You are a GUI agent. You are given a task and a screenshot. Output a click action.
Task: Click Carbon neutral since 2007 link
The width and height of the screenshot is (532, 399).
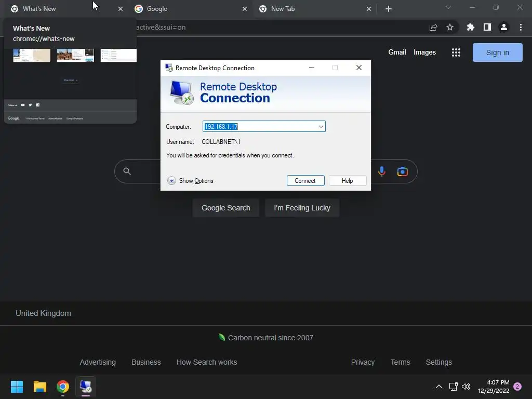pyautogui.click(x=266, y=338)
